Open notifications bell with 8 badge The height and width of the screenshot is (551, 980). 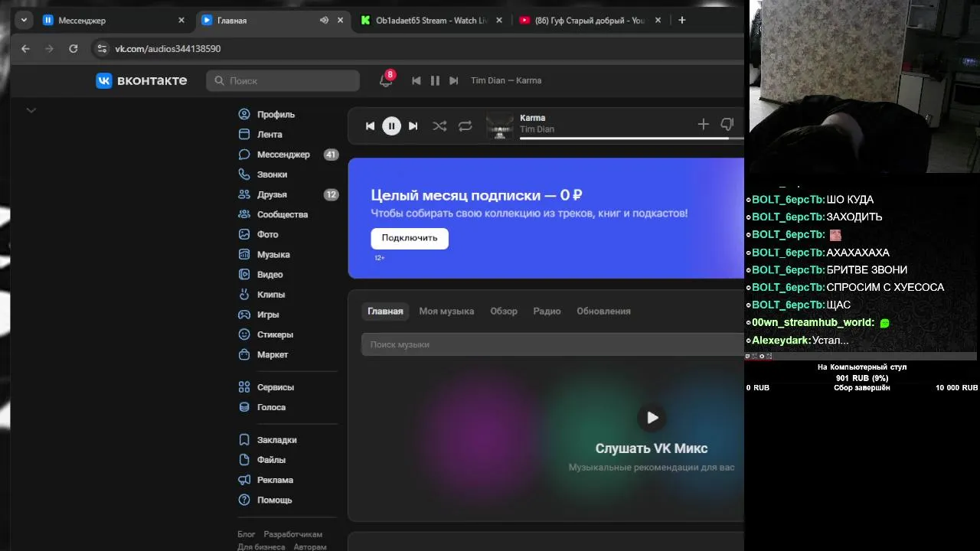[x=386, y=80]
